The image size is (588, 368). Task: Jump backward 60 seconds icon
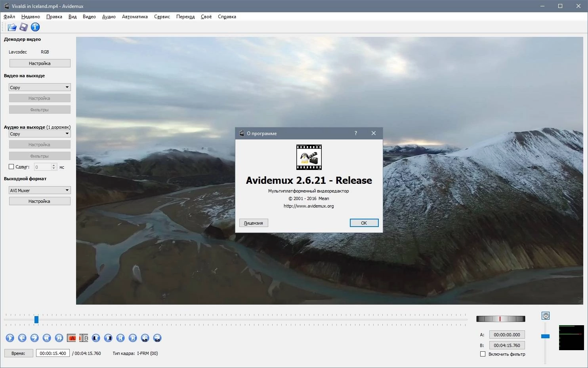coord(145,338)
